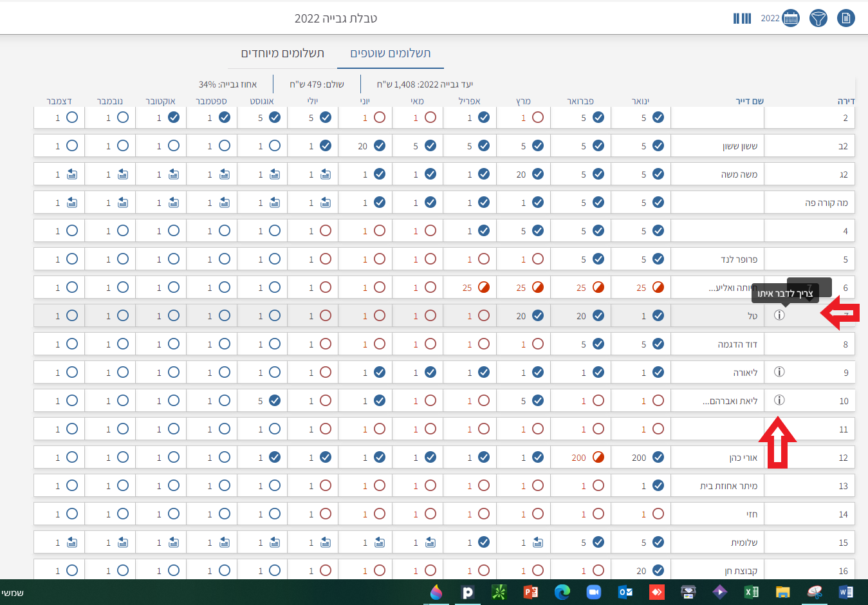
Task: Switch to the תשלומים מיוחדים tab
Action: coord(282,53)
